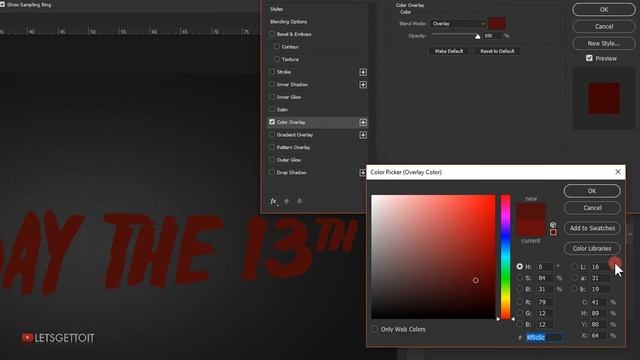Click the Reset to Default button
Screen dimensions: 640x360
[497, 51]
